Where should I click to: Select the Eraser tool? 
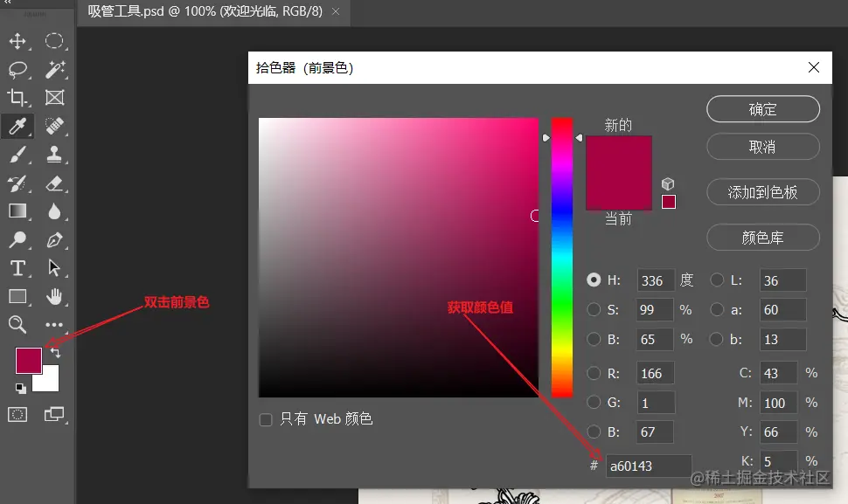[54, 183]
